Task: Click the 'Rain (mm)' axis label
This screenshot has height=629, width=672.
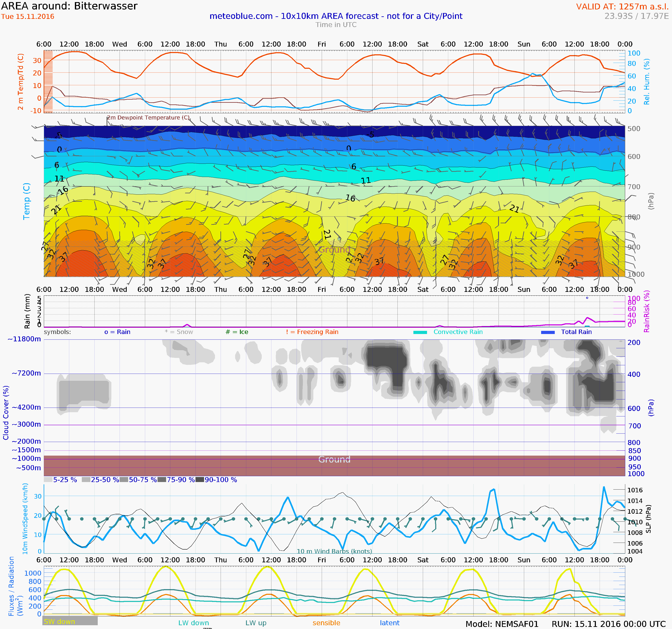Action: [x=27, y=311]
